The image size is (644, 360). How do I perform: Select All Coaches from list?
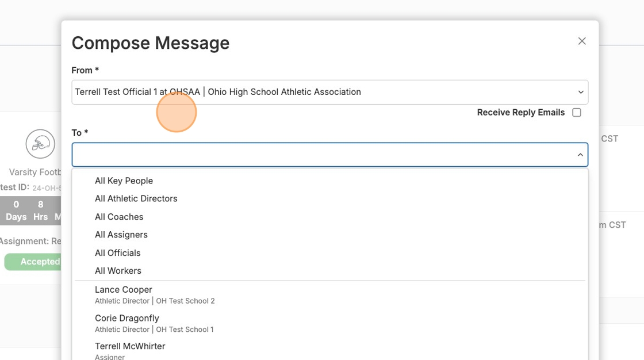click(119, 217)
